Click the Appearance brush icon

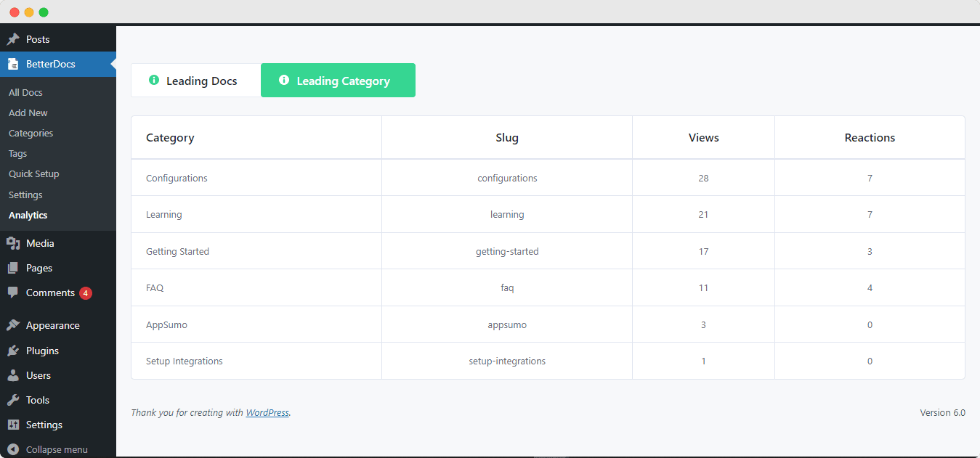tap(12, 324)
